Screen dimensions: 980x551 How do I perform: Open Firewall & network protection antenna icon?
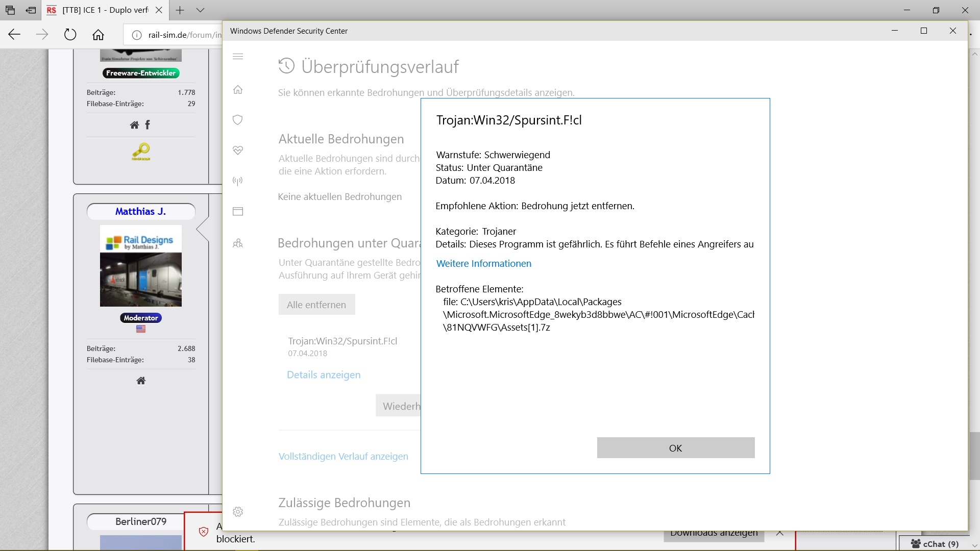coord(238,181)
